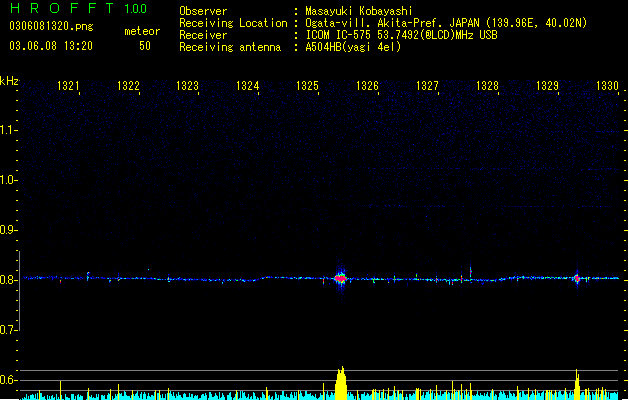Click the 'Receiving antenna' label
The image size is (629, 400).
tap(230, 47)
